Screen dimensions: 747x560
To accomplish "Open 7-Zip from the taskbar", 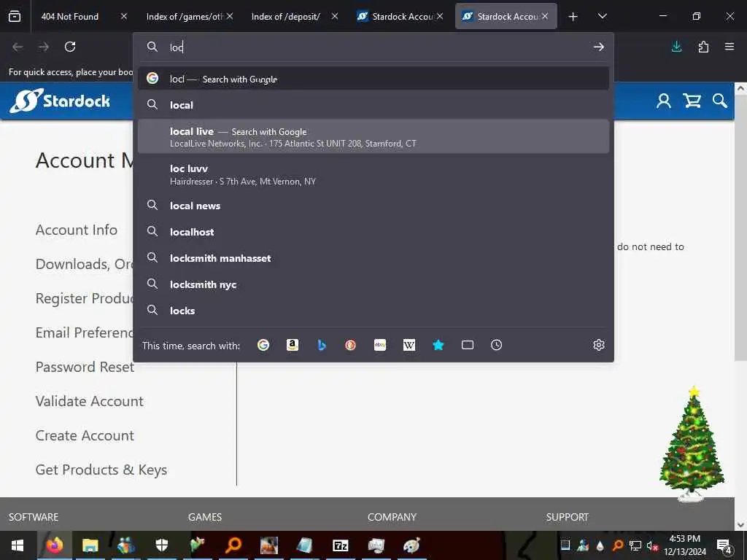I will pos(340,545).
